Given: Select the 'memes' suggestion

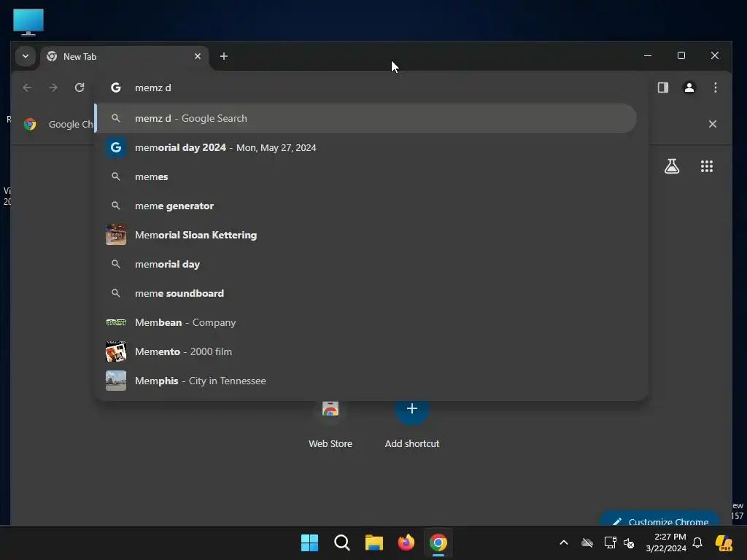Looking at the screenshot, I should click(366, 176).
